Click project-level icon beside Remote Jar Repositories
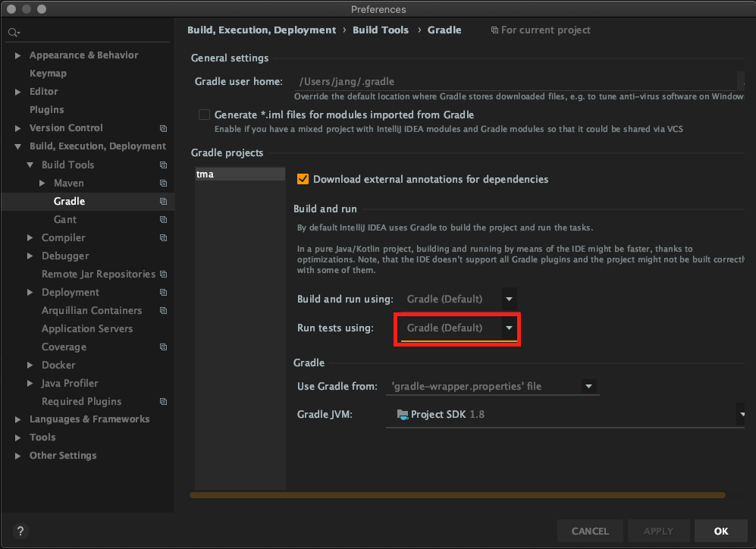Screen dimensions: 756x549 [164, 274]
